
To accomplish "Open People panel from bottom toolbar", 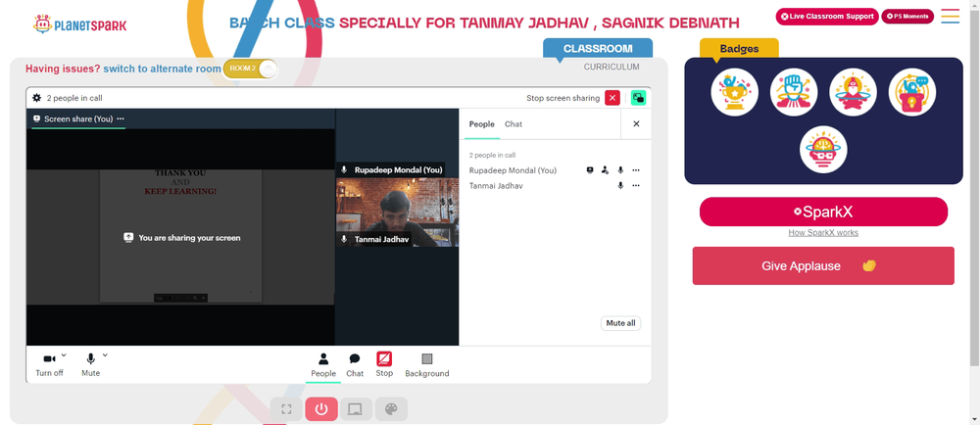I will (x=323, y=365).
